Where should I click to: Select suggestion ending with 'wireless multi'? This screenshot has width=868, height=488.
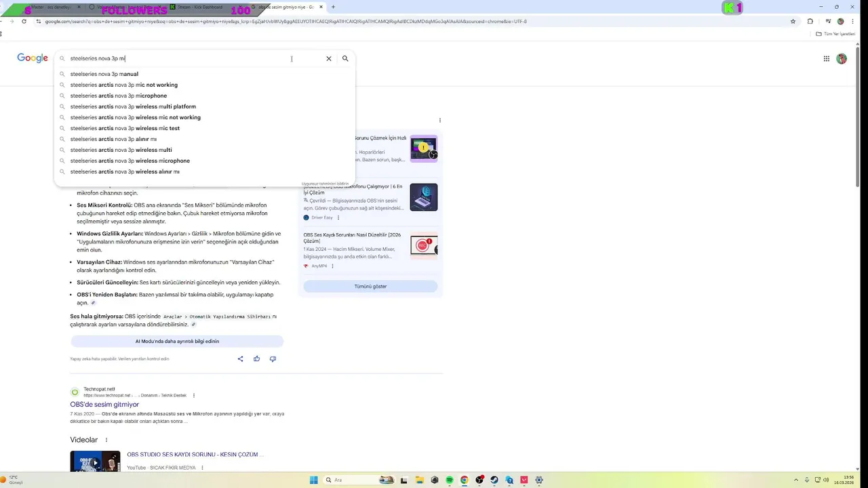pyautogui.click(x=204, y=150)
